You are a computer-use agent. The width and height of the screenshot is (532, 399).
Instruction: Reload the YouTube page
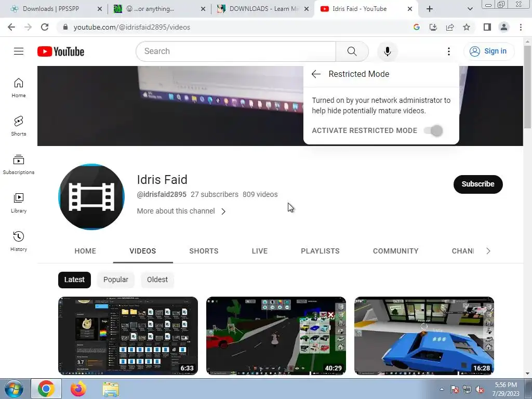point(45,27)
